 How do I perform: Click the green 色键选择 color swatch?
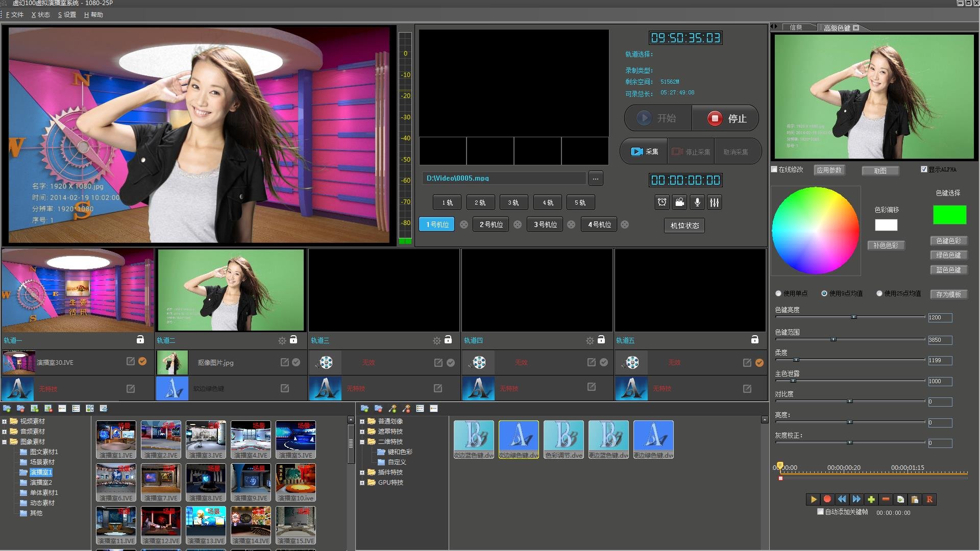pyautogui.click(x=949, y=215)
